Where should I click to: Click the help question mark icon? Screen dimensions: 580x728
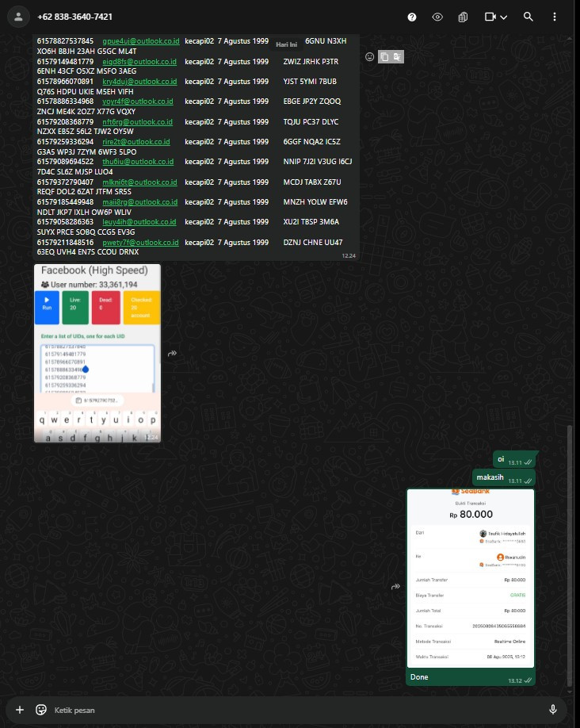coord(412,17)
